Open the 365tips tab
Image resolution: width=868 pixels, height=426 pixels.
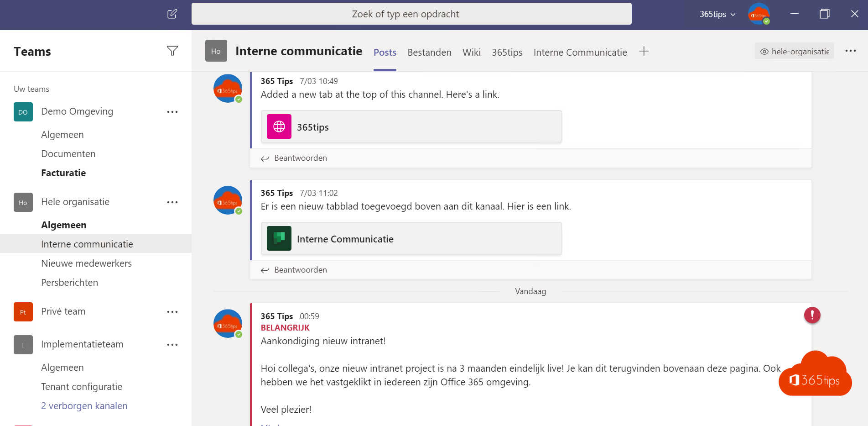pos(507,53)
